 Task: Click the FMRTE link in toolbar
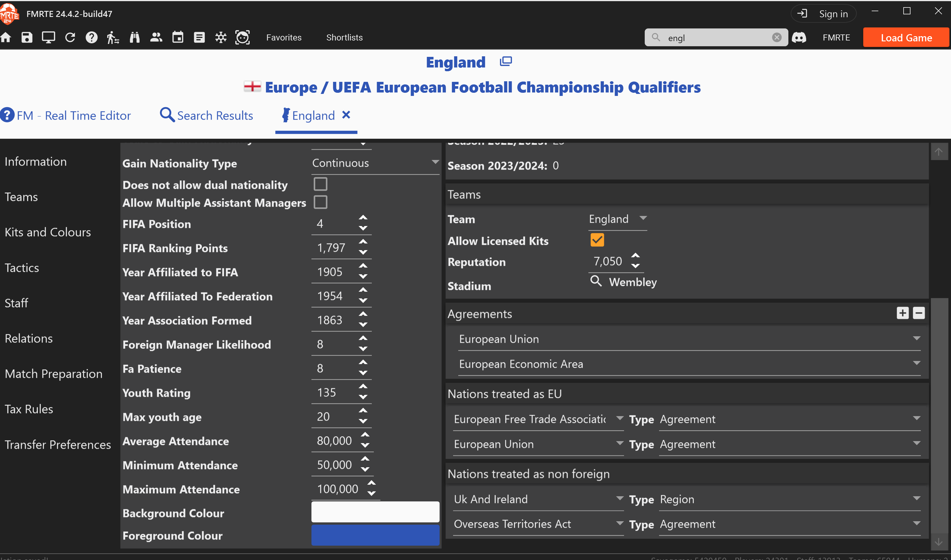tap(836, 37)
